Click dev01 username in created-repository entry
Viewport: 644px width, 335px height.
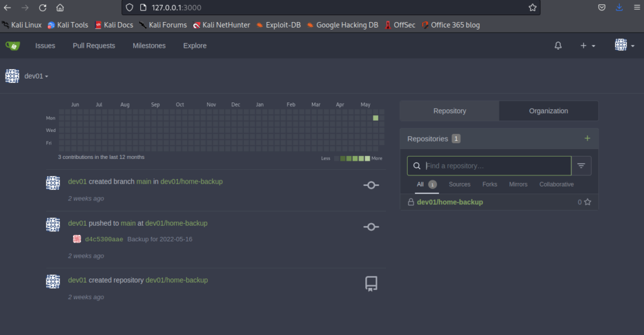tap(77, 280)
